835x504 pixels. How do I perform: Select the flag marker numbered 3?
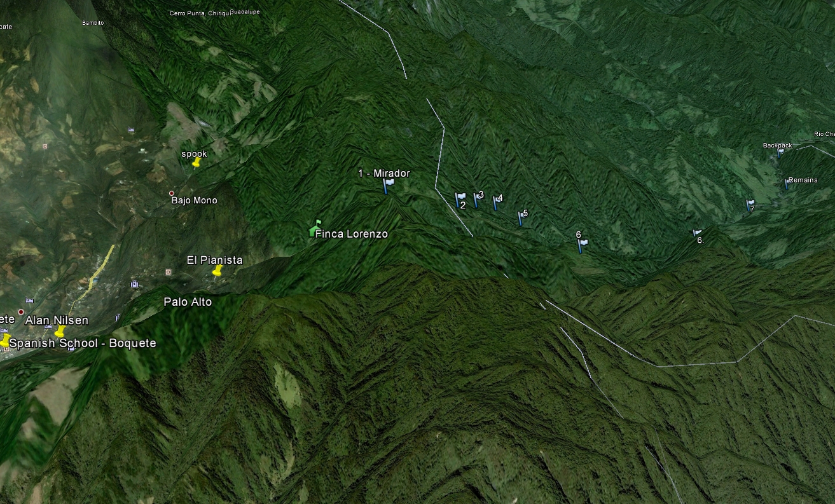[x=476, y=198]
